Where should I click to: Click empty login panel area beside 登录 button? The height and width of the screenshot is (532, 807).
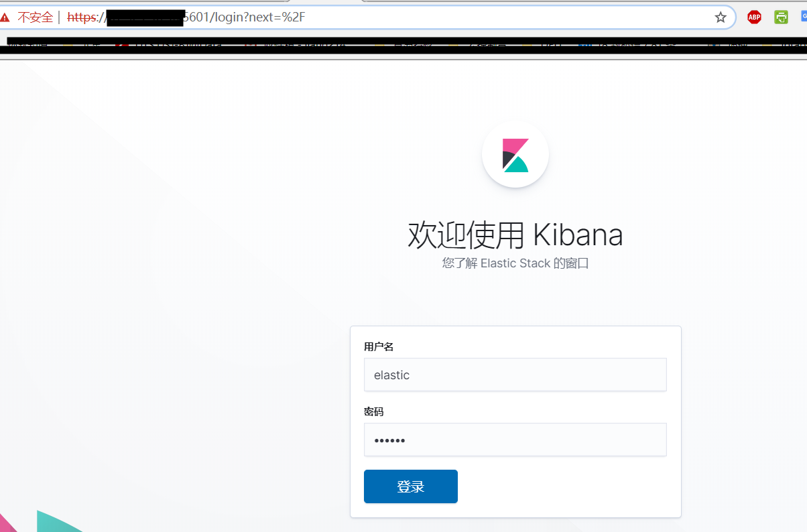570,486
